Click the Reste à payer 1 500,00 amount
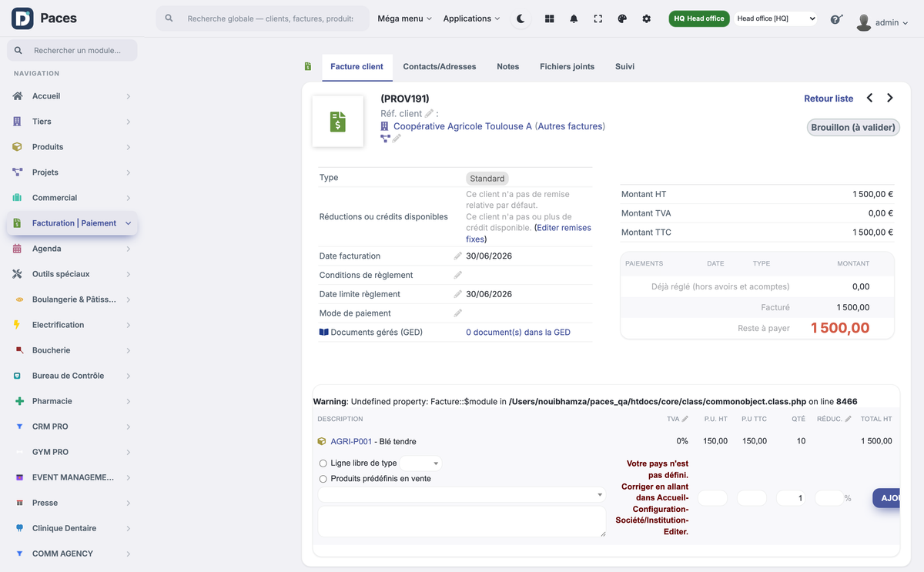The width and height of the screenshot is (924, 572). (840, 328)
